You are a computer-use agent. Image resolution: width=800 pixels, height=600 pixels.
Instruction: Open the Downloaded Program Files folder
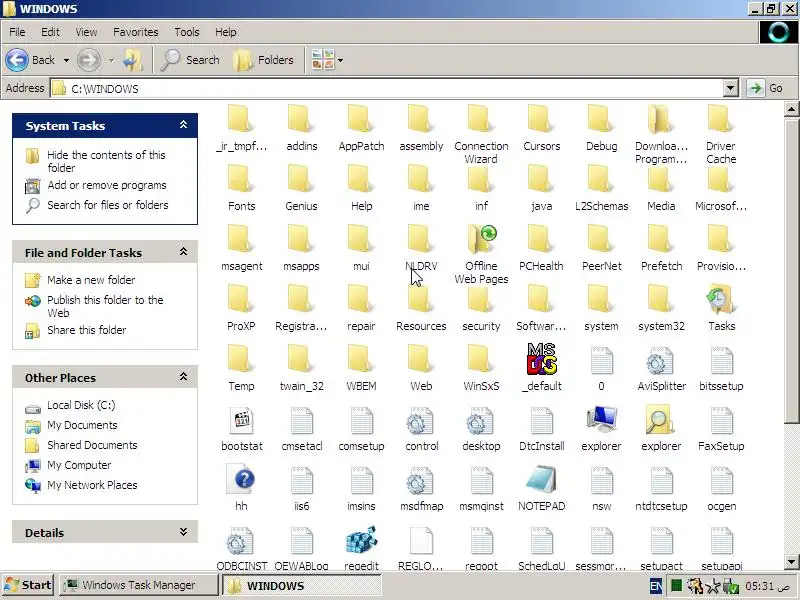[661, 120]
